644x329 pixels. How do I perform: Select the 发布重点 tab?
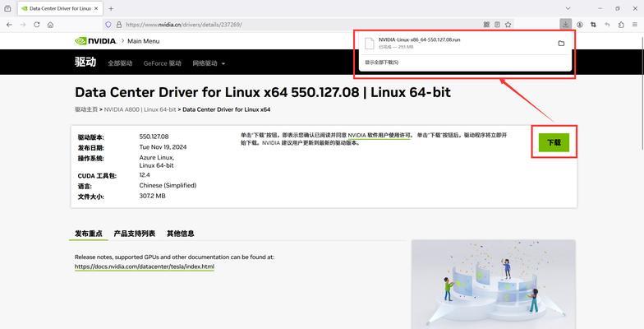coord(89,234)
